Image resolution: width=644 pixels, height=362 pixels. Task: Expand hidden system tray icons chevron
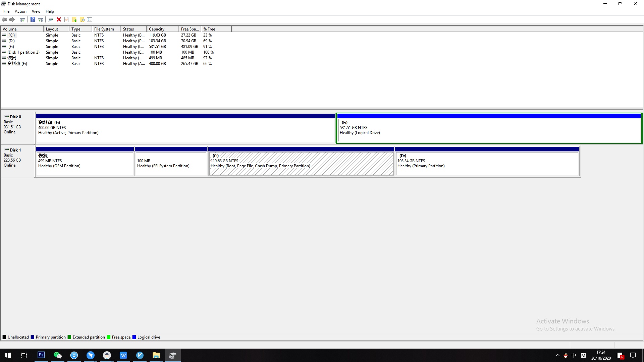tap(557, 355)
